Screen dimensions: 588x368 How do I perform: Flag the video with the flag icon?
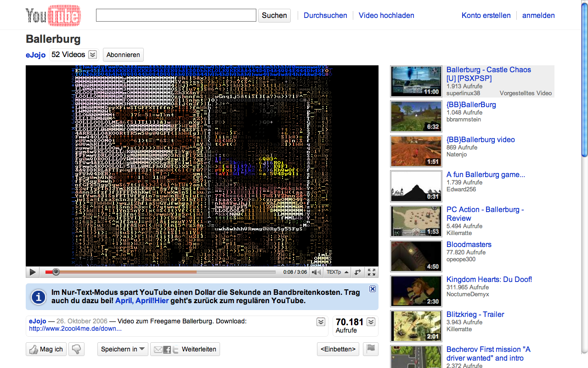pos(370,349)
